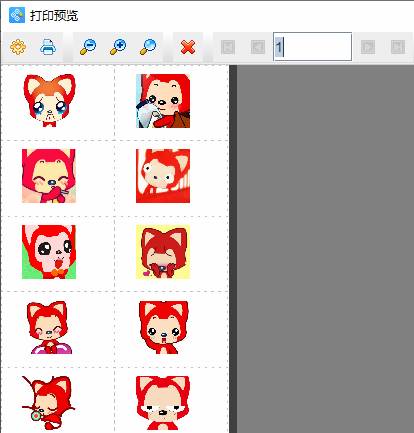
Task: Open print settings gear icon
Action: 18,47
